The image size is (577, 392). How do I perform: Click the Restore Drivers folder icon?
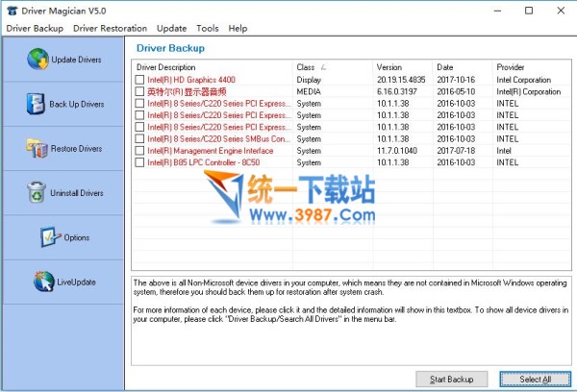(36, 149)
